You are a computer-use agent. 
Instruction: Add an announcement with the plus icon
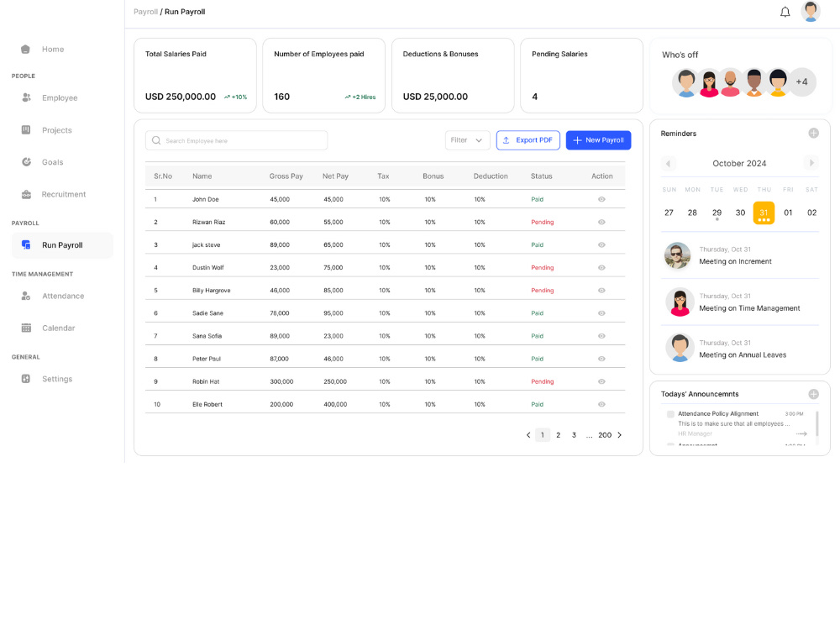(x=813, y=394)
